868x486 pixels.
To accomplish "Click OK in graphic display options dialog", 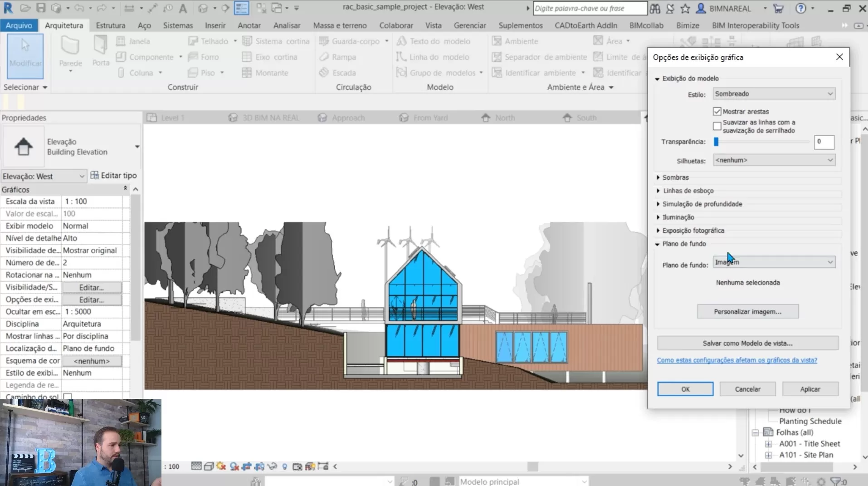I will point(685,389).
